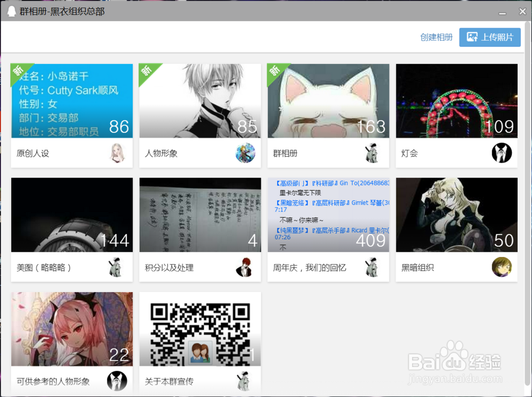Open the 美图（略略略）watch cover
The height and width of the screenshot is (397, 532).
(x=72, y=215)
